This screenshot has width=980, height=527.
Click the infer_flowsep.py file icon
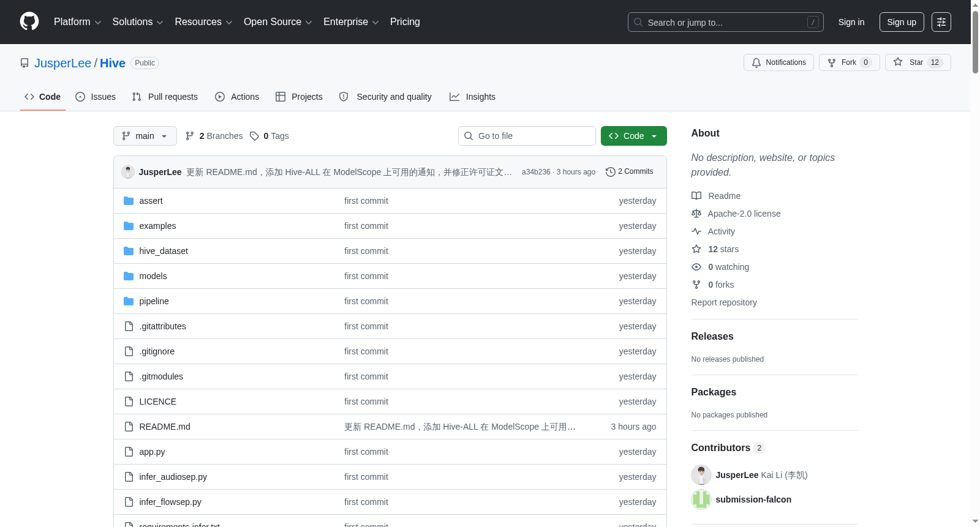click(x=129, y=502)
